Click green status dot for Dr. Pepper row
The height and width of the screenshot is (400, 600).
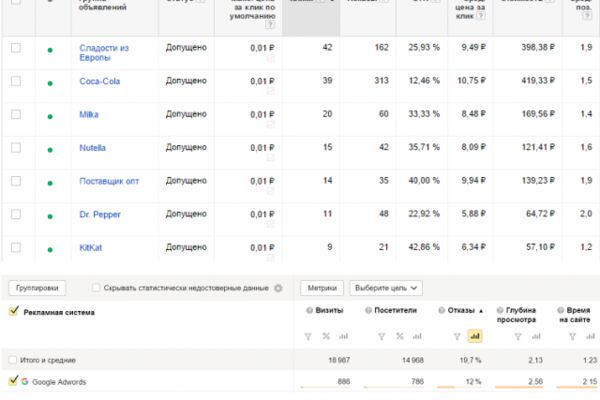50,216
